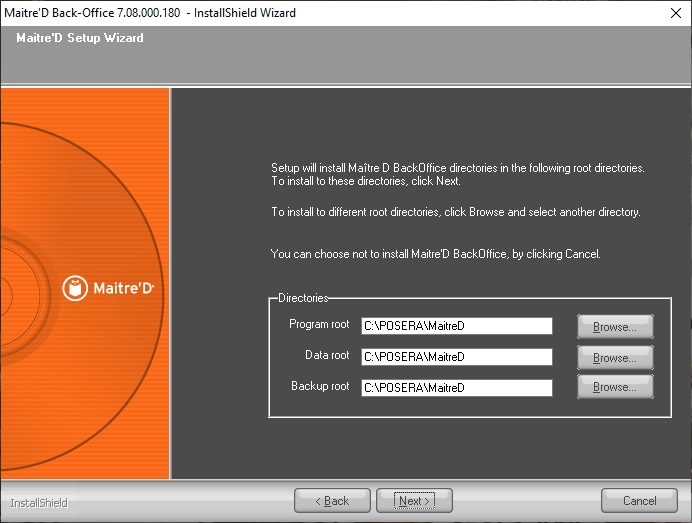692x523 pixels.
Task: Click the Backup root label
Action: (320, 386)
